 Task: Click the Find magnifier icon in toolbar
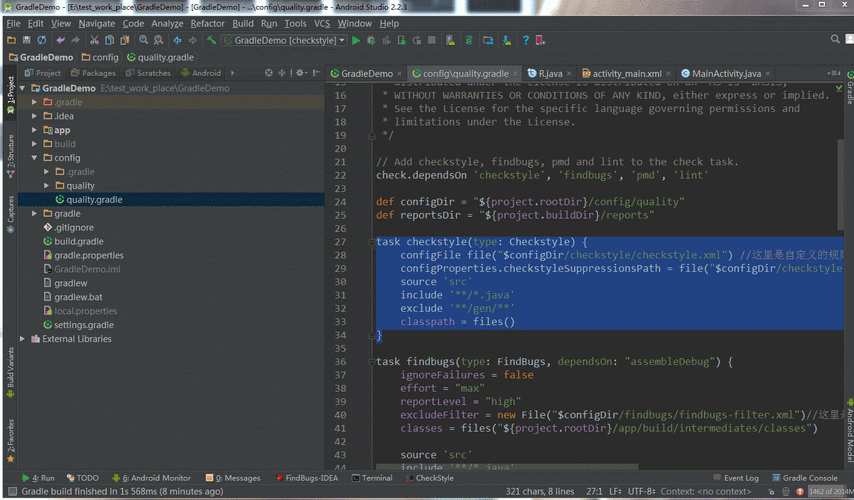pos(143,40)
